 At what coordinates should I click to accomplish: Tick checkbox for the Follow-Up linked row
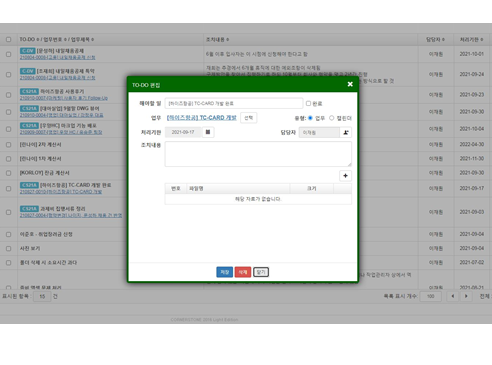click(9, 95)
